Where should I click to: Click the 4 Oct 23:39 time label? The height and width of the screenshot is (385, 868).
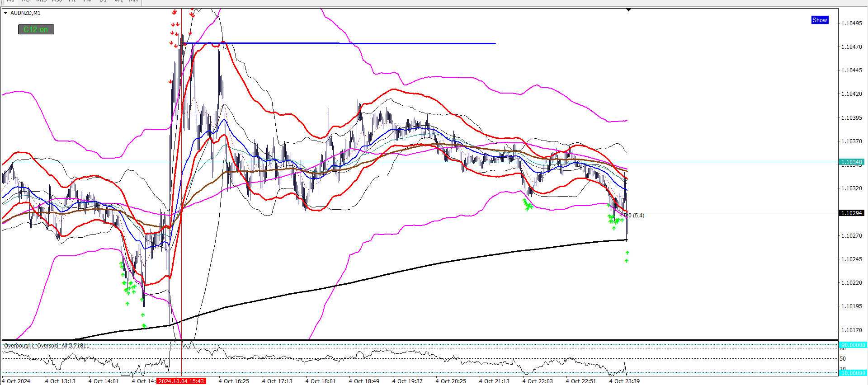(x=624, y=381)
